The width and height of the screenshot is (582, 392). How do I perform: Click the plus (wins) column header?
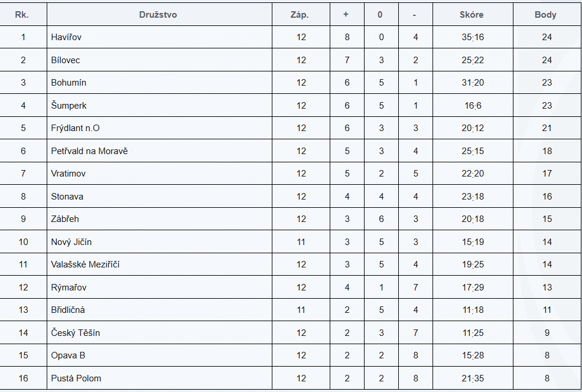point(346,15)
